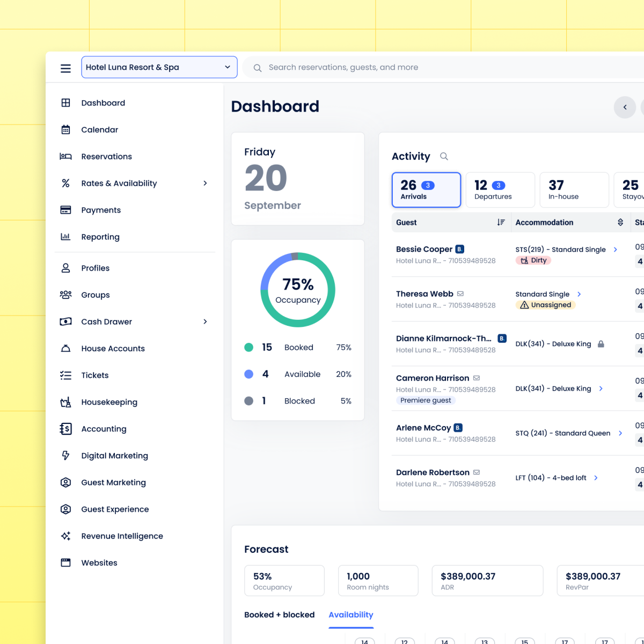Click the Guest Experience hexagon icon
This screenshot has width=644, height=644.
pyautogui.click(x=65, y=509)
